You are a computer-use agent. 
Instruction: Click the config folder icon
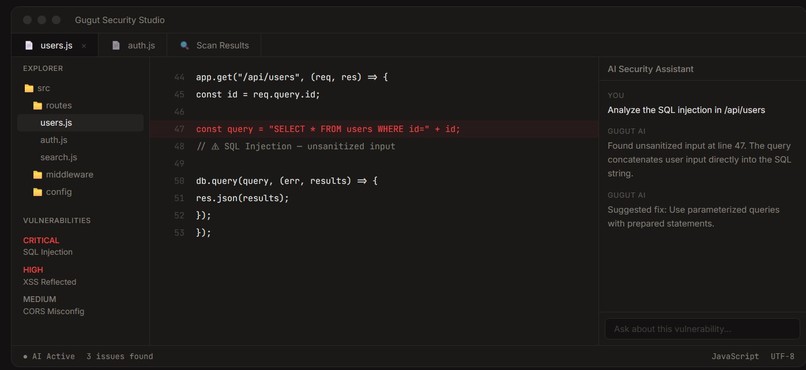point(38,192)
